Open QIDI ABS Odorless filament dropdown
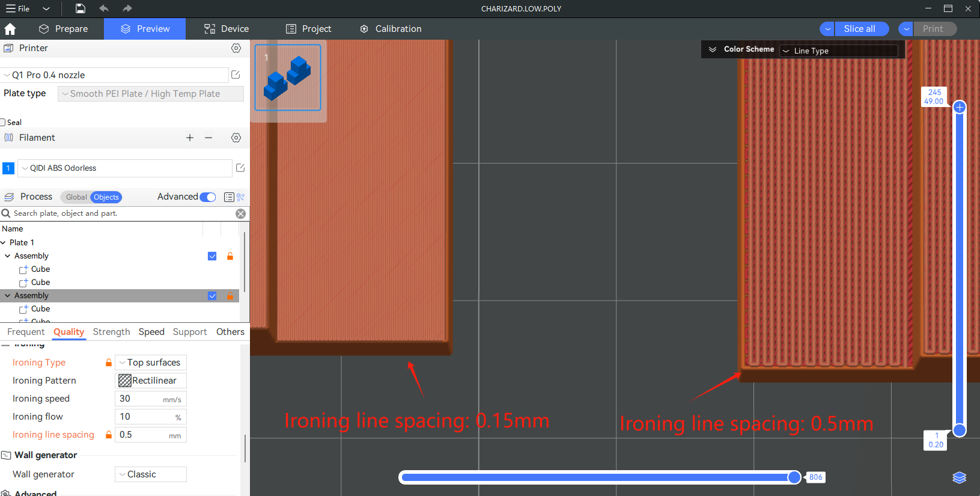 coord(125,168)
